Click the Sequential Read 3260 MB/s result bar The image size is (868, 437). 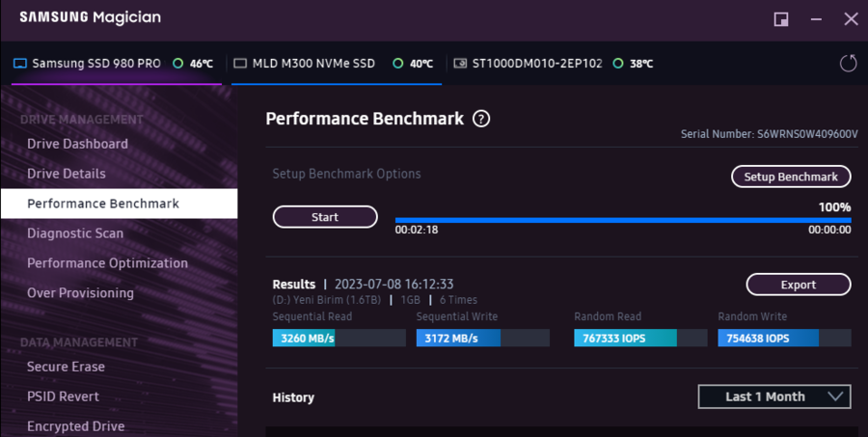coord(339,338)
